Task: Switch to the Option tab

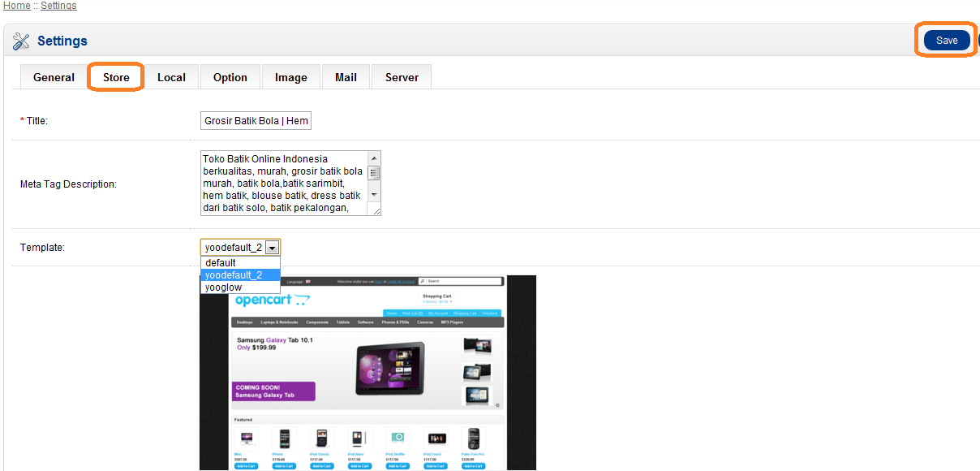Action: [230, 77]
